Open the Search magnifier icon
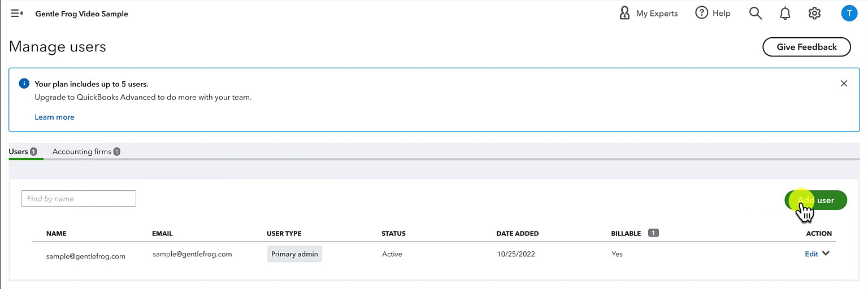868x289 pixels. click(756, 13)
